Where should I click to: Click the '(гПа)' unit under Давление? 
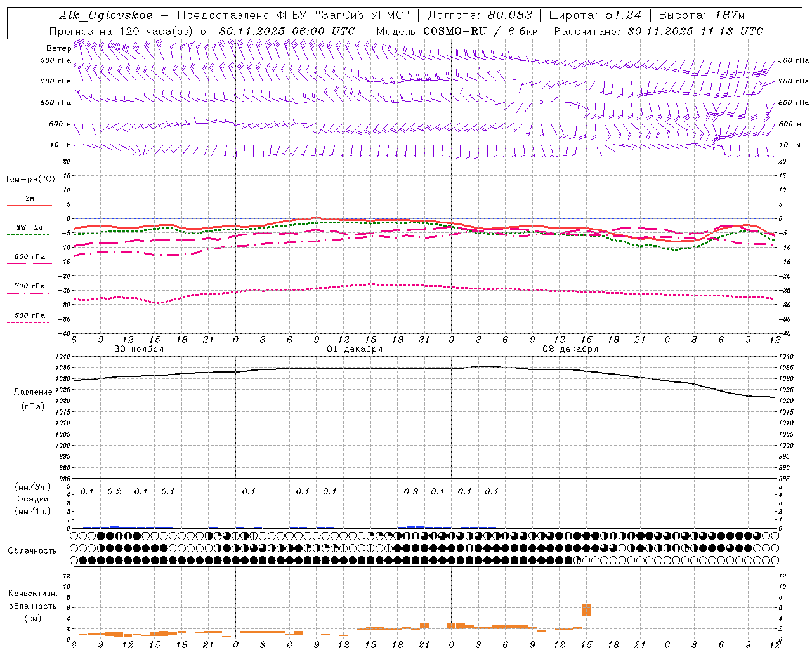point(33,406)
